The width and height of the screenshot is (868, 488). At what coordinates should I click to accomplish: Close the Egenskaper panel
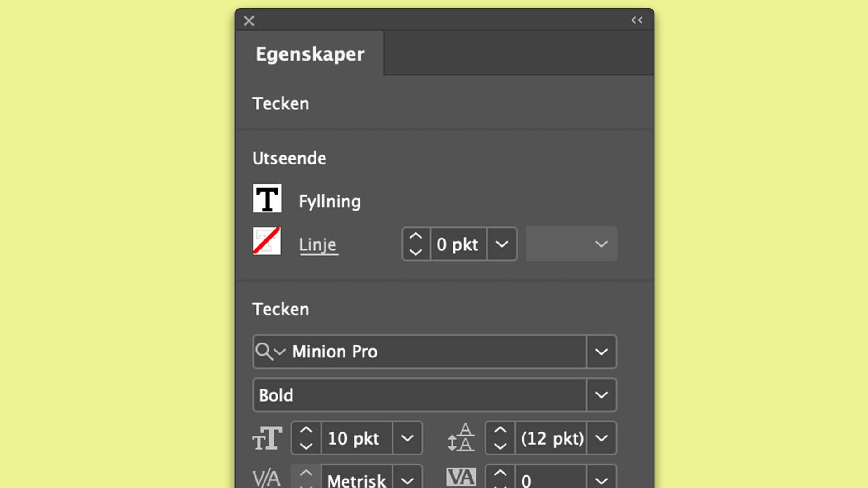(249, 21)
